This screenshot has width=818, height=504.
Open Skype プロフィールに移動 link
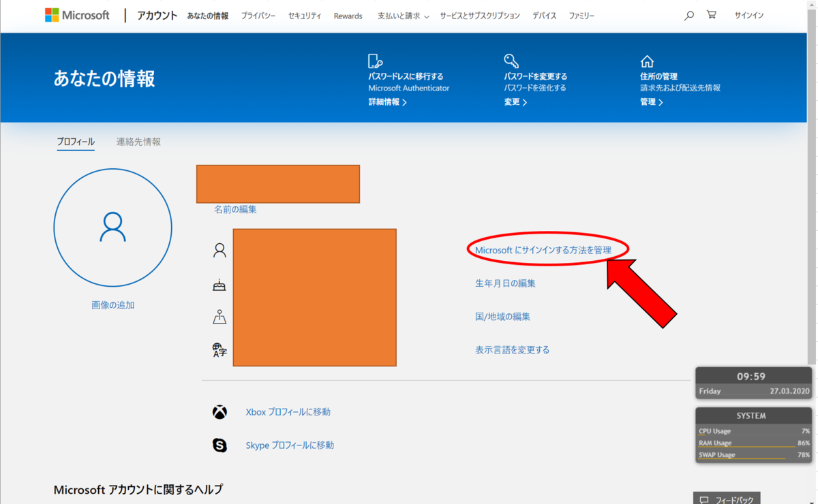tap(290, 445)
